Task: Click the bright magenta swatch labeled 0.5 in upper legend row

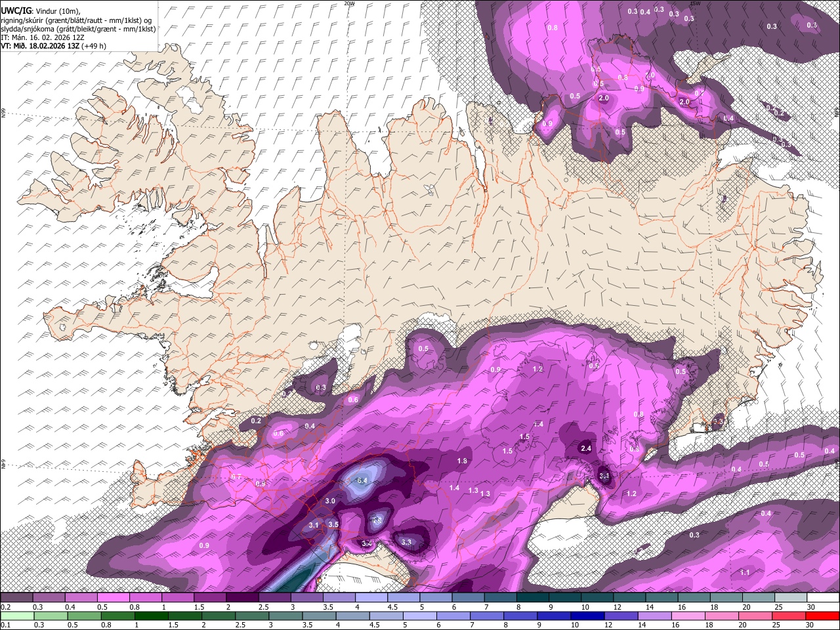Action: [114, 598]
